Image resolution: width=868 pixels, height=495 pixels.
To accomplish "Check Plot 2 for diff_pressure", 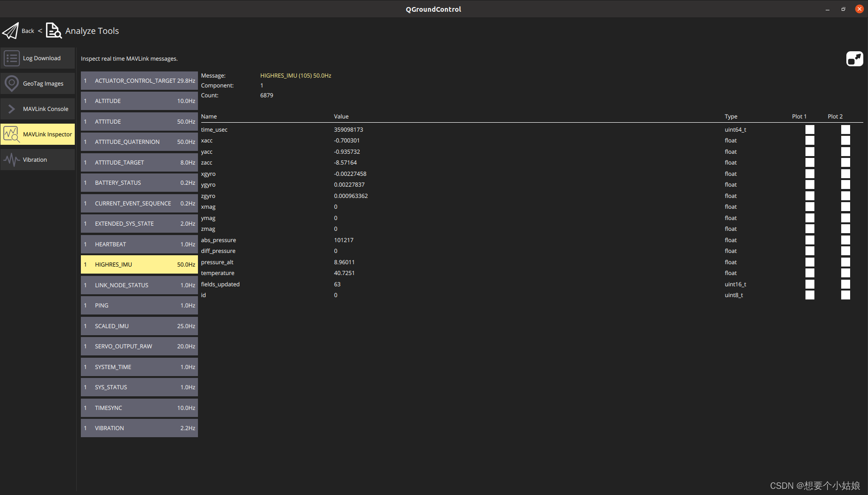I will 845,251.
